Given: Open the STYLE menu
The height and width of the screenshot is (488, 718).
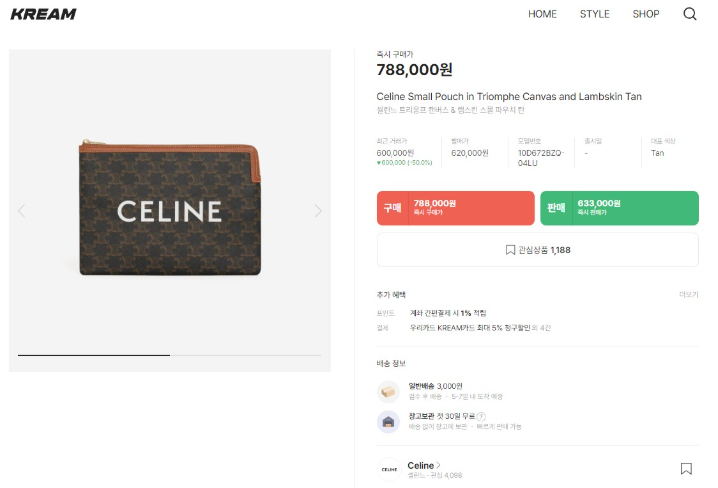Looking at the screenshot, I should pos(594,14).
